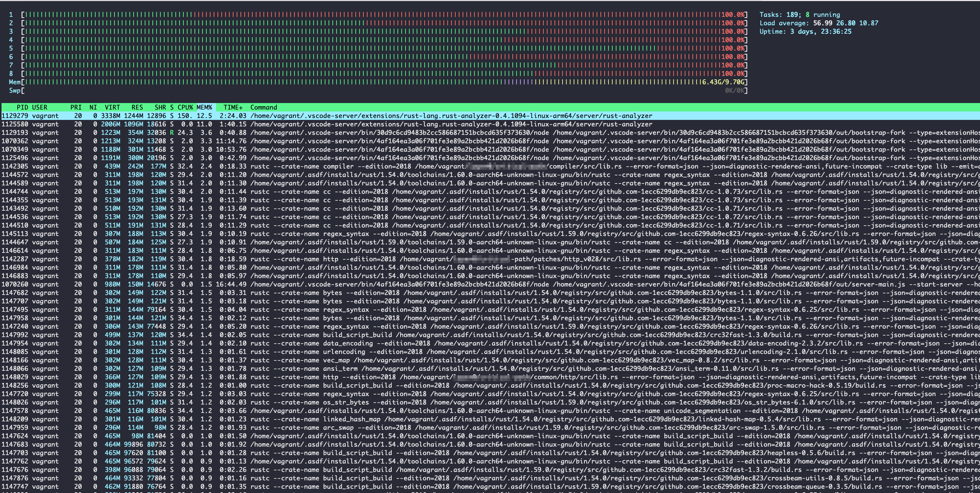980x493 pixels.
Task: Select rustc row PID 1144589
Action: click(490, 183)
